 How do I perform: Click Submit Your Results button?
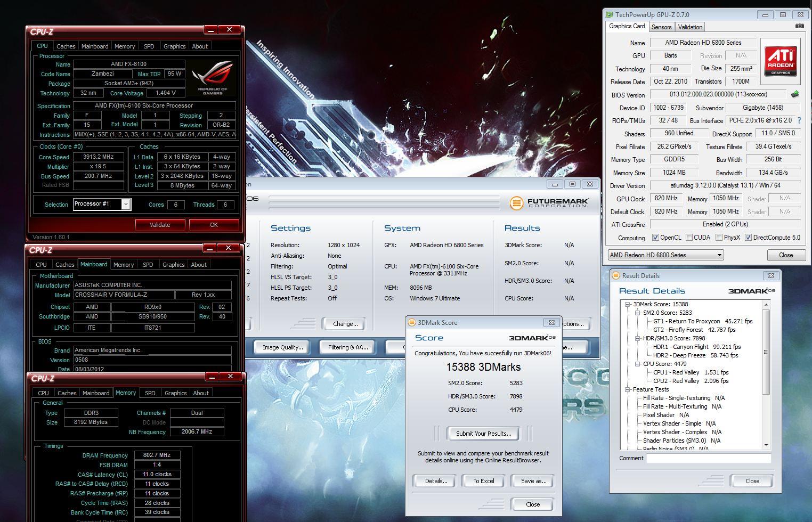pos(483,434)
